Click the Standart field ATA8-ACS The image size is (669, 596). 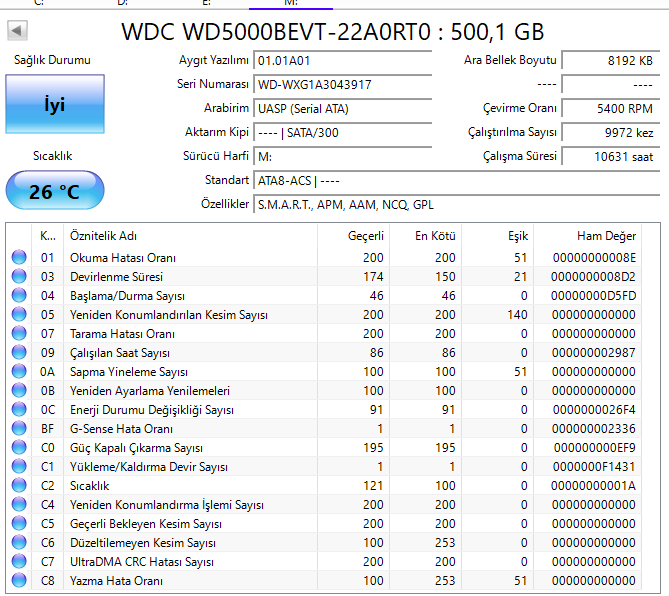(x=457, y=181)
